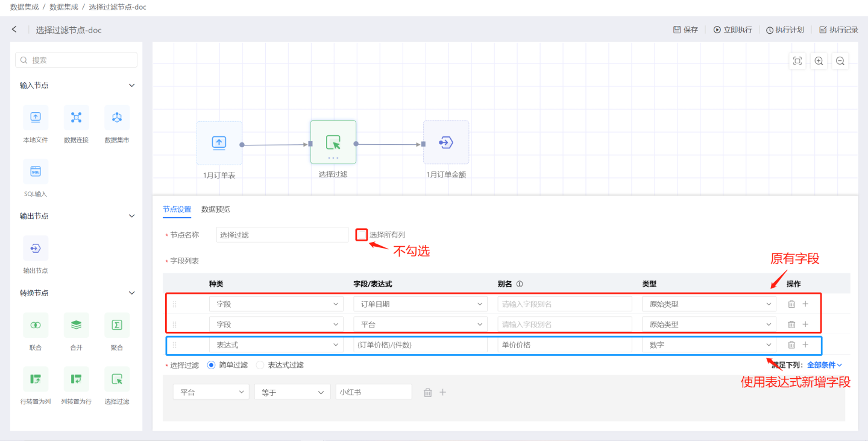Select the 简单过滤 radio button
This screenshot has height=441, width=868.
tap(211, 365)
